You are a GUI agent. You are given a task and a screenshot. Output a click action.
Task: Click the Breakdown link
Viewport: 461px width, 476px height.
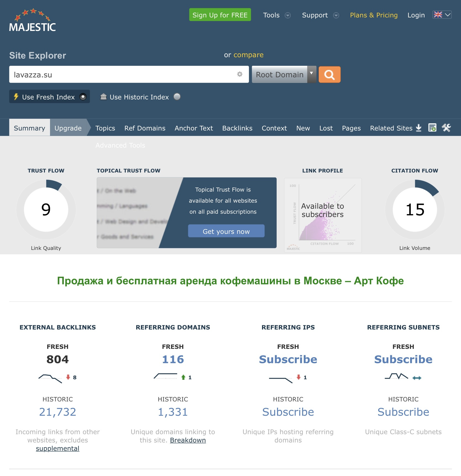[188, 440]
